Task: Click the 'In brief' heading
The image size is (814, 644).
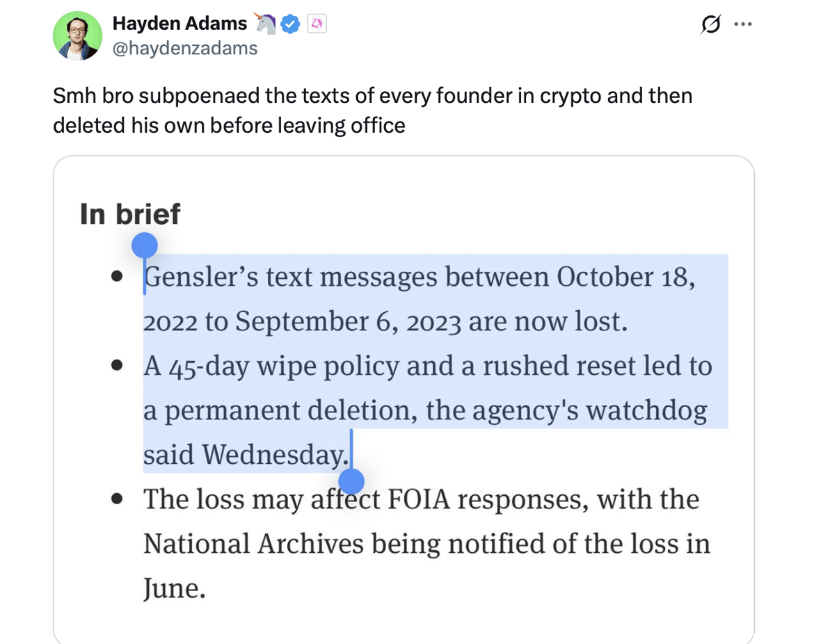Action: [x=129, y=214]
